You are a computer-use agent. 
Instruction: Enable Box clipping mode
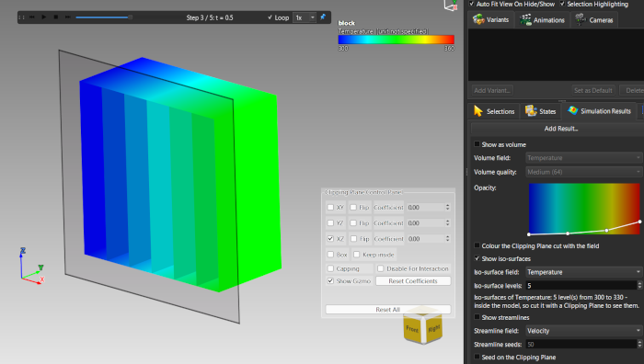tap(330, 255)
